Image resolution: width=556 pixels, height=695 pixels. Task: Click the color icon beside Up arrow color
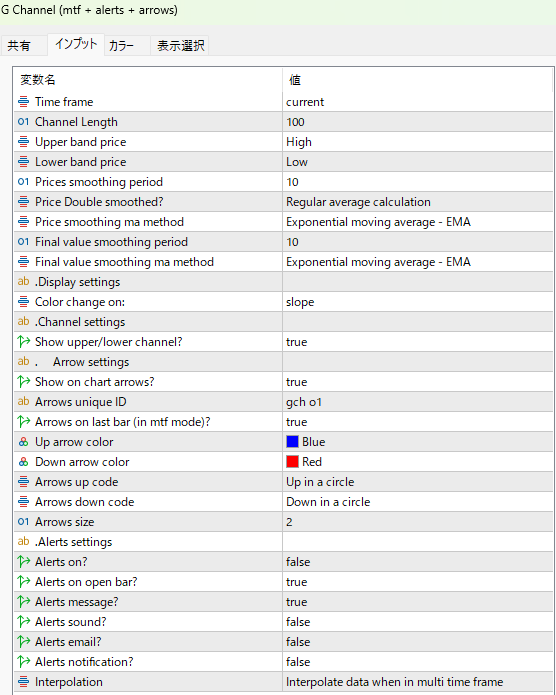pyautogui.click(x=23, y=442)
